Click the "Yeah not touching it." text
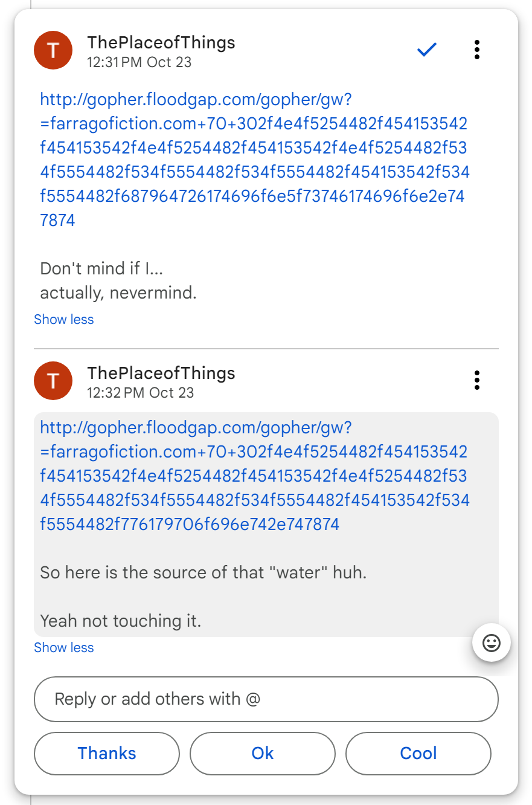The image size is (532, 805). point(120,621)
